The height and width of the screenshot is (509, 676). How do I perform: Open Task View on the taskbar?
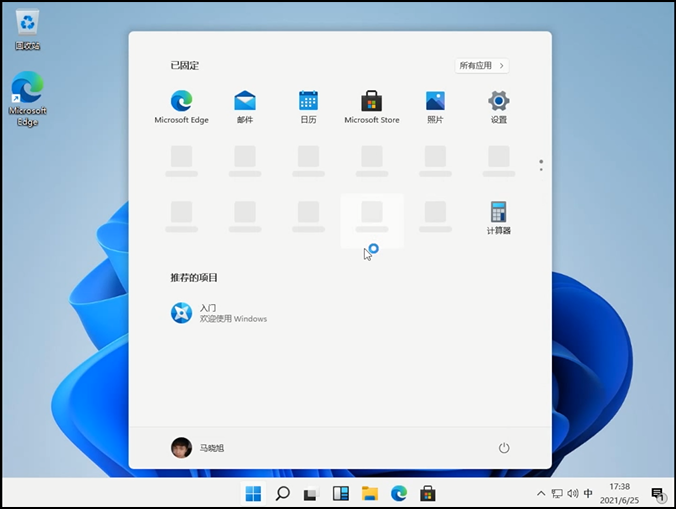click(x=311, y=494)
